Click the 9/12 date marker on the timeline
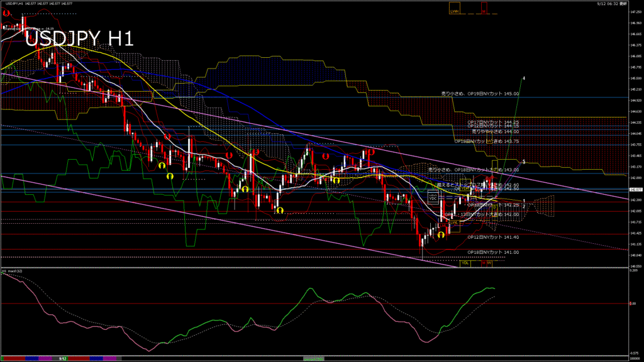Image resolution: width=644 pixels, height=362 pixels. [62, 358]
